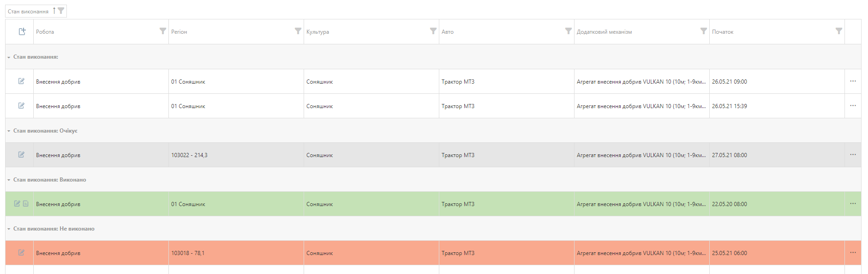This screenshot has height=274, width=868.
Task: Open more options for the 26.05.21 15:39 row
Action: click(x=853, y=106)
